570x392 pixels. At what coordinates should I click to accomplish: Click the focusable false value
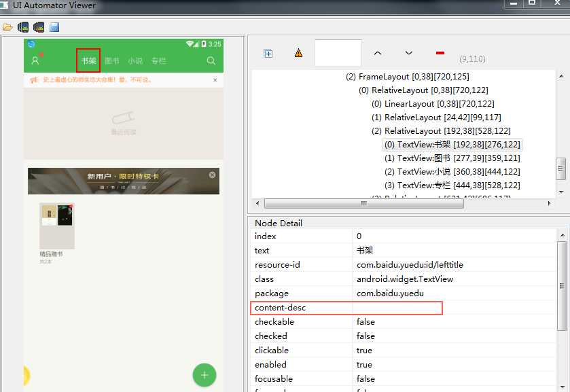coord(366,379)
